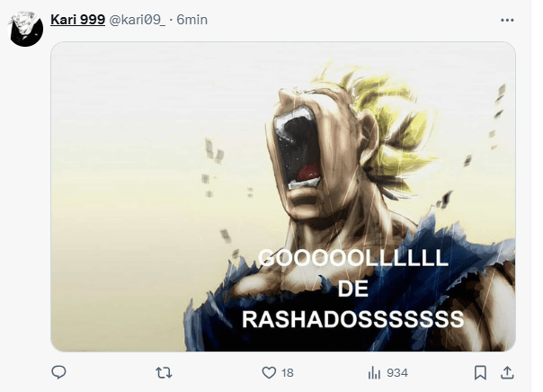Open Kari 999's profile avatar

click(x=26, y=29)
